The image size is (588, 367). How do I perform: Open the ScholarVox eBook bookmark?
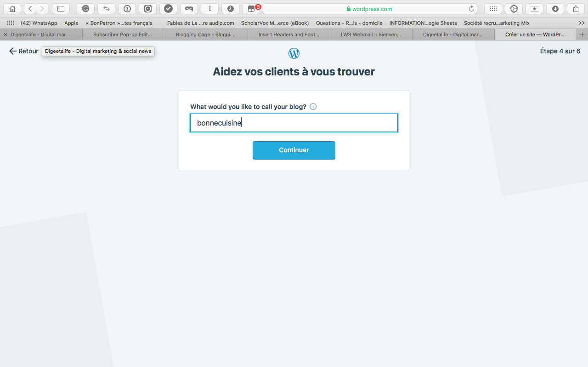(x=275, y=23)
